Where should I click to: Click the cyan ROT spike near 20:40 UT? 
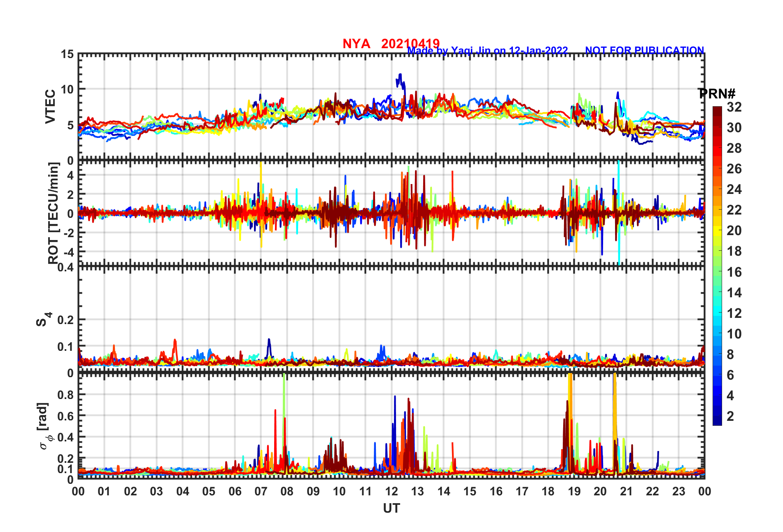click(x=619, y=213)
